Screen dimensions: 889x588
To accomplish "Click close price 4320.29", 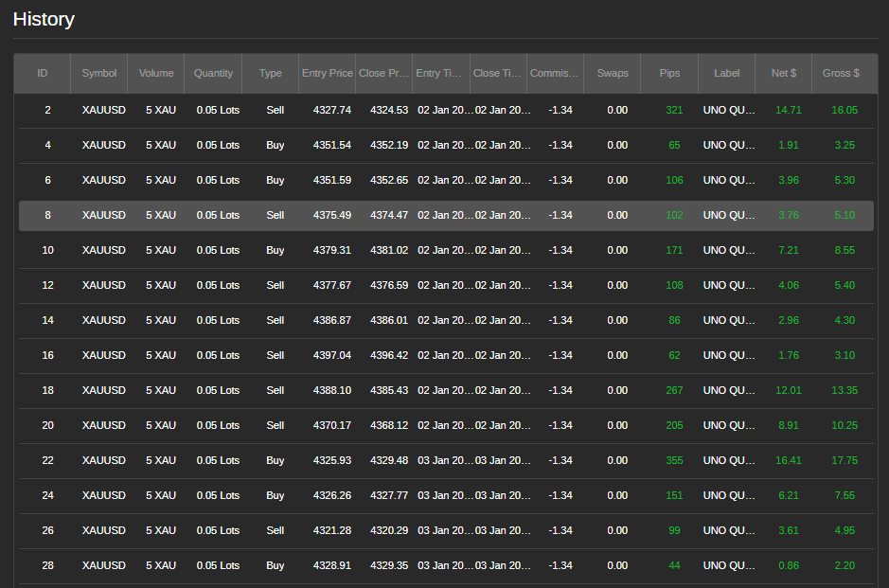I will coord(389,531).
